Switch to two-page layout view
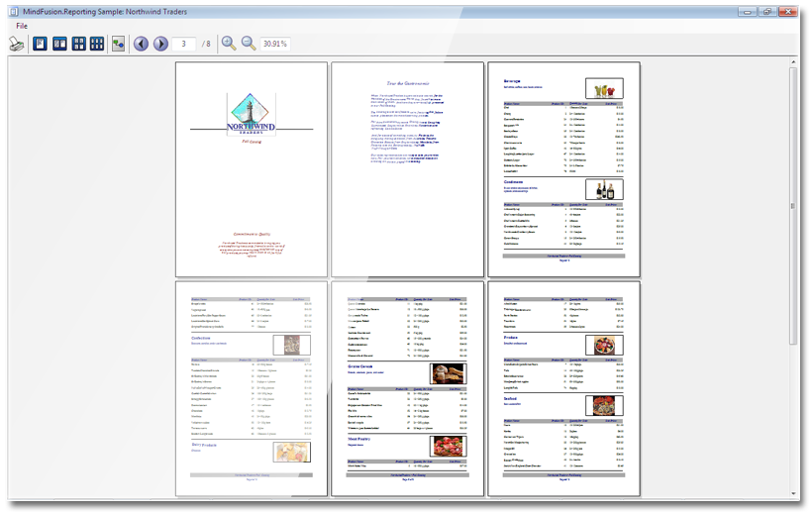This screenshot has height=515, width=812. click(x=59, y=44)
